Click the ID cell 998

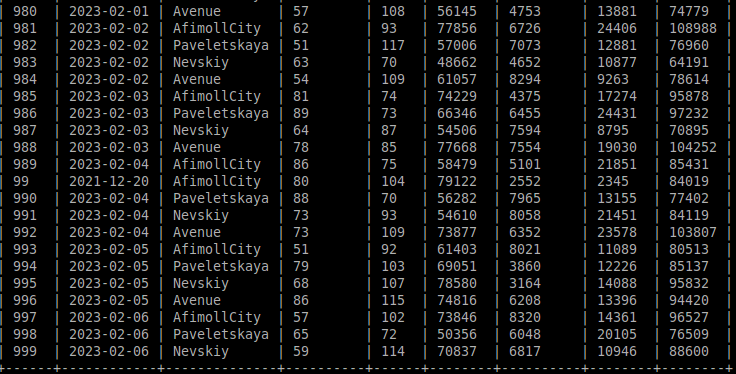pyautogui.click(x=25, y=334)
